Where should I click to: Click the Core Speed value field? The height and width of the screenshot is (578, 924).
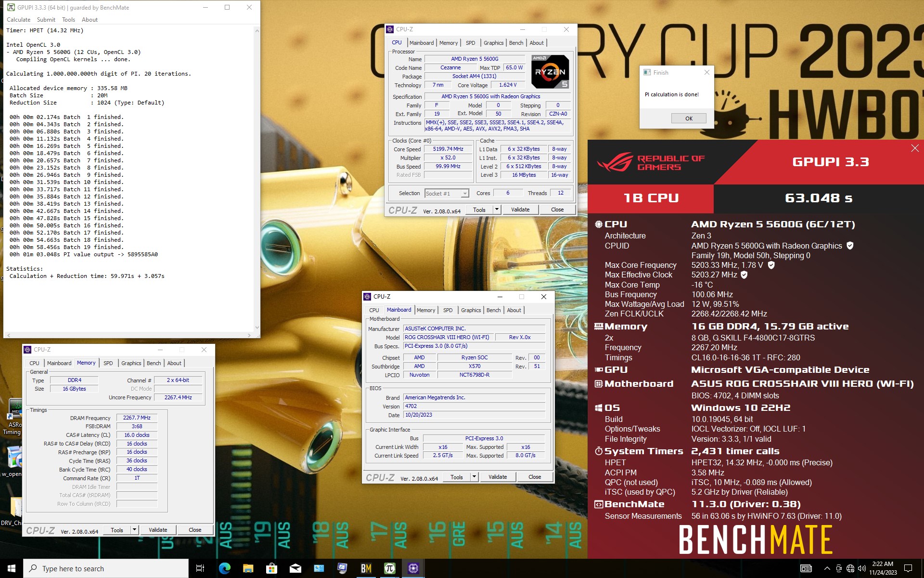coord(448,149)
